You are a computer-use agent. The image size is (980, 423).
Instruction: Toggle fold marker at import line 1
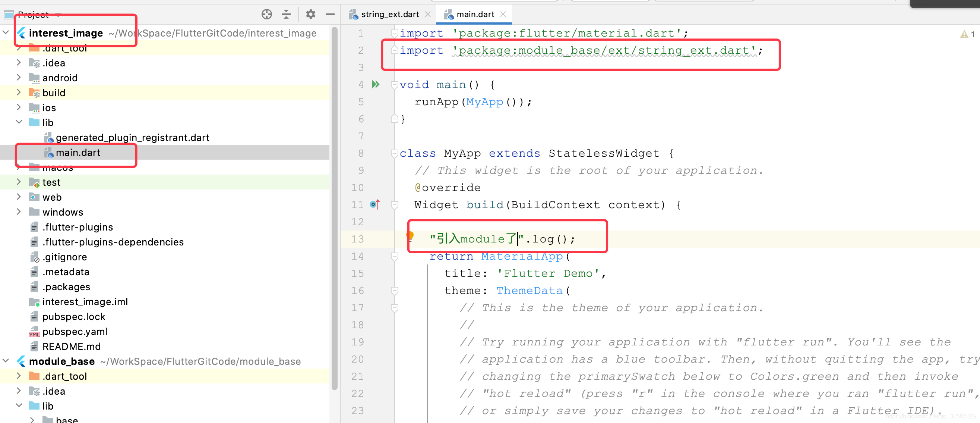(395, 33)
